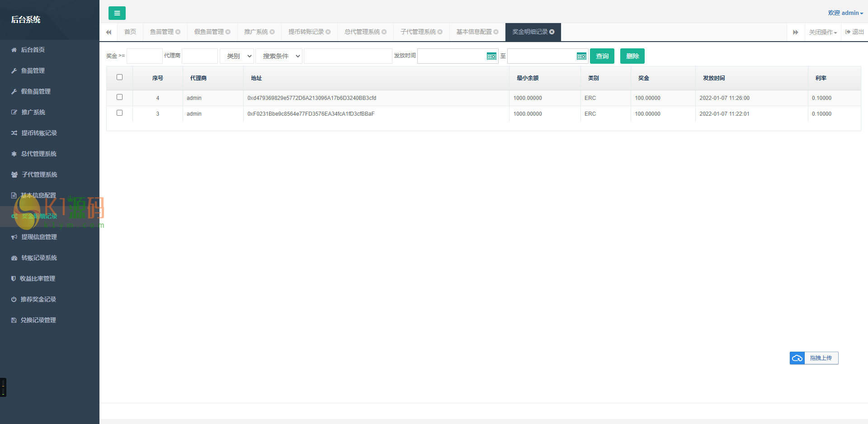Switch to the 推广系统 tab

256,32
